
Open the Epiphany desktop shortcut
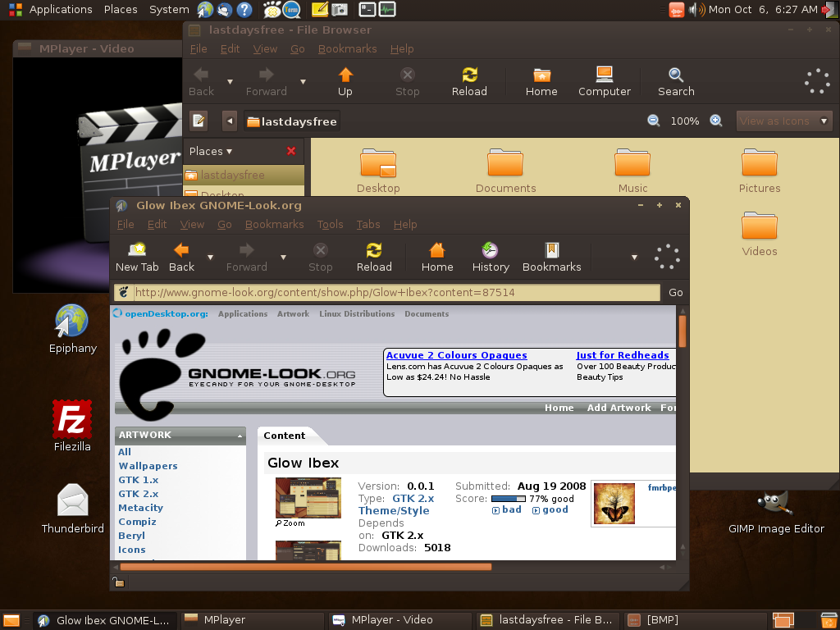click(72, 329)
